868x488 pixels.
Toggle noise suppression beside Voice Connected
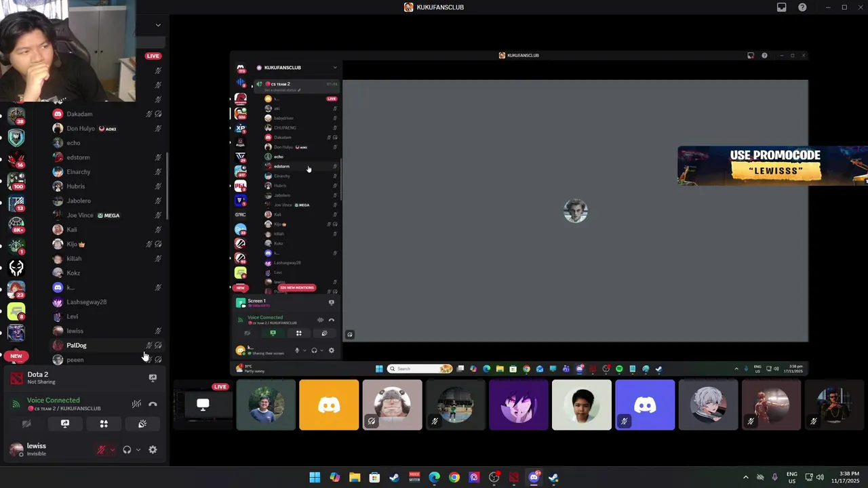click(136, 404)
